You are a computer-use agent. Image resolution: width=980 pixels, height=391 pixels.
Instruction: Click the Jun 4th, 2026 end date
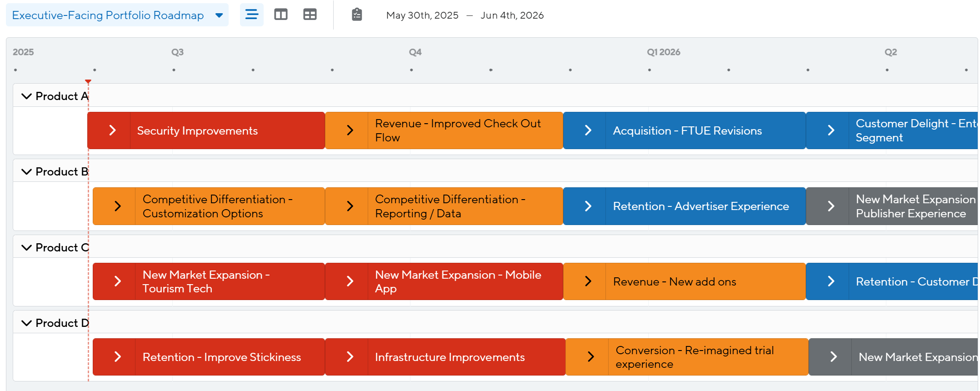tap(512, 15)
